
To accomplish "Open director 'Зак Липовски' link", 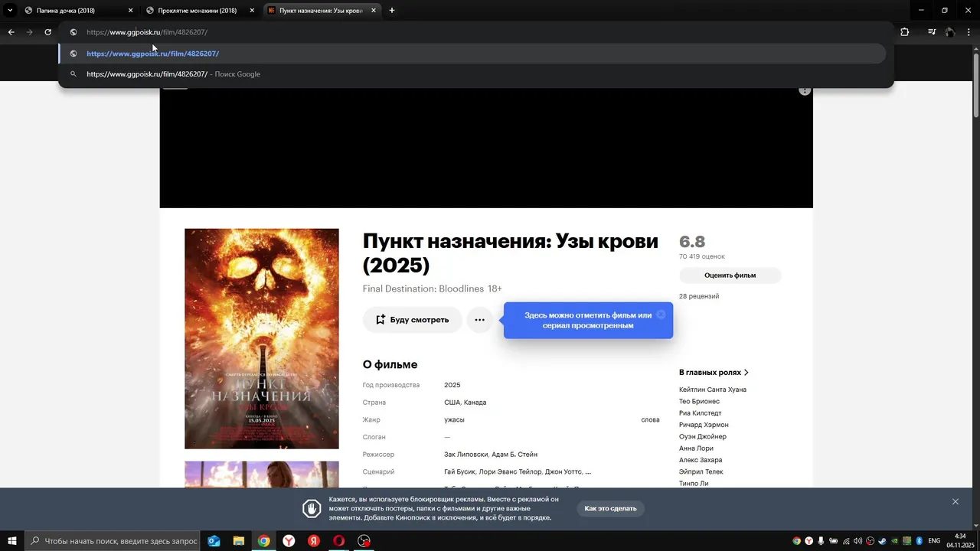I will [x=465, y=455].
